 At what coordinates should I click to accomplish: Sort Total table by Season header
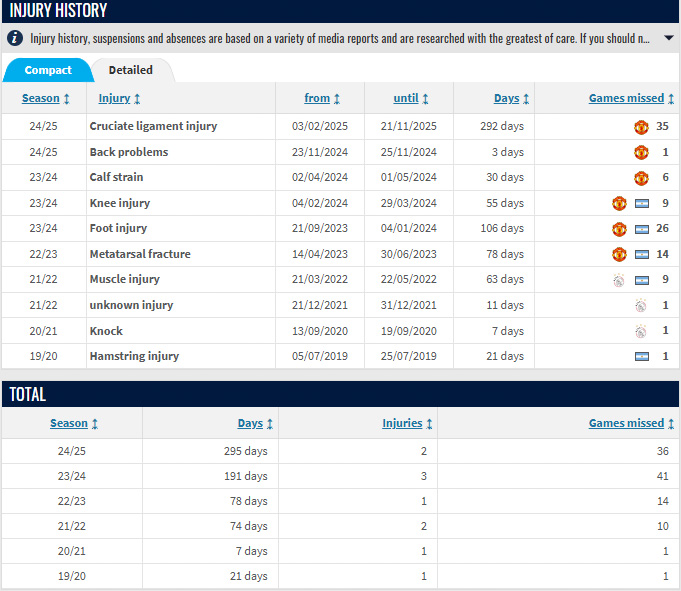74,423
